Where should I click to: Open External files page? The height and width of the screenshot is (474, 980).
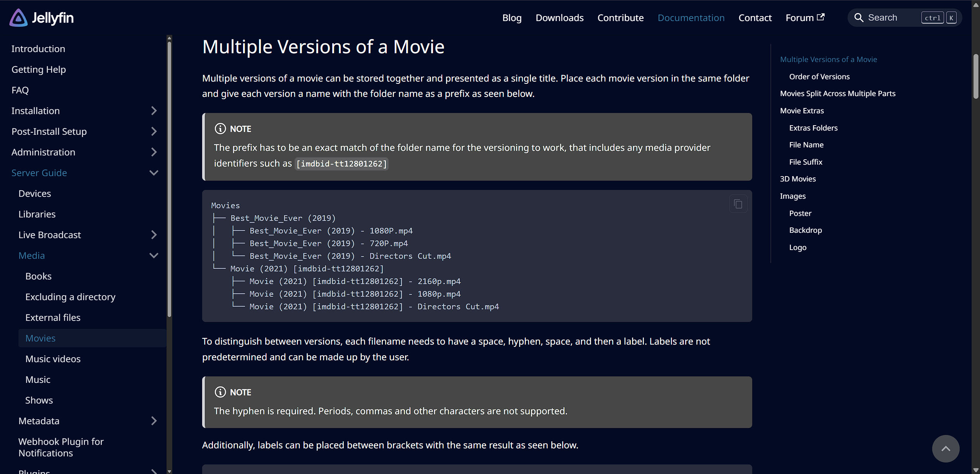coord(53,317)
